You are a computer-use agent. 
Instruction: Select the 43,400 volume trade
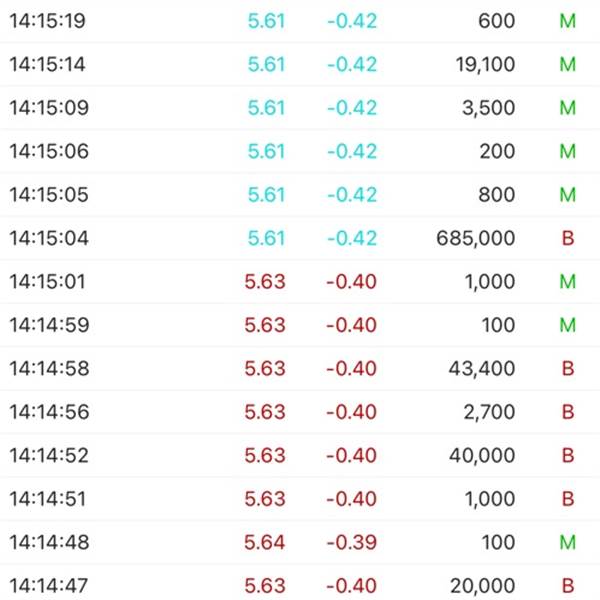point(300,368)
